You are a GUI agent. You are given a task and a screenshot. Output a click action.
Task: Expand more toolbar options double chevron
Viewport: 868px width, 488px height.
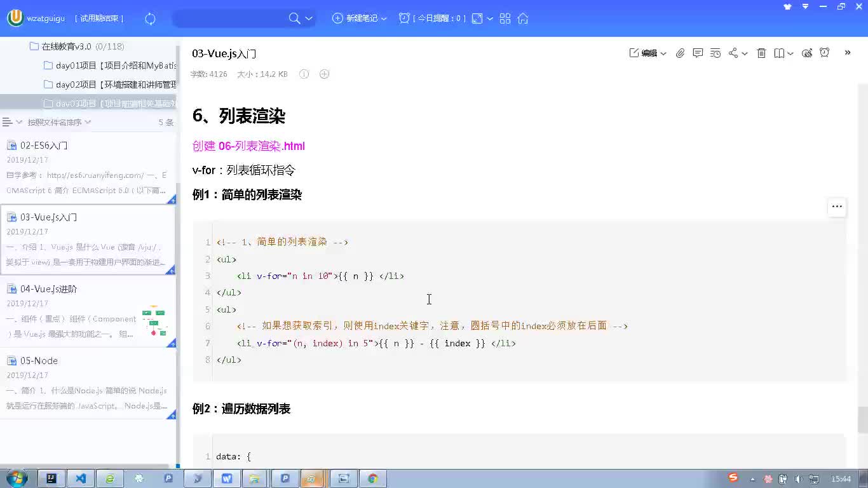[848, 53]
